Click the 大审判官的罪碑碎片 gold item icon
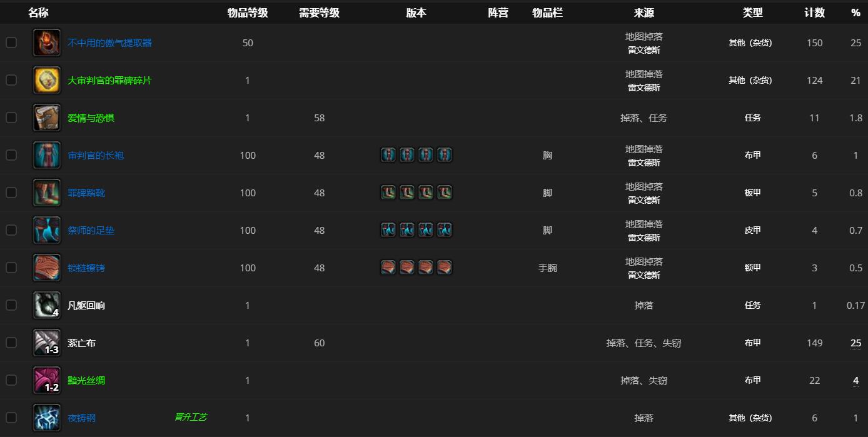Viewport: 868px width, 437px height. coord(47,80)
